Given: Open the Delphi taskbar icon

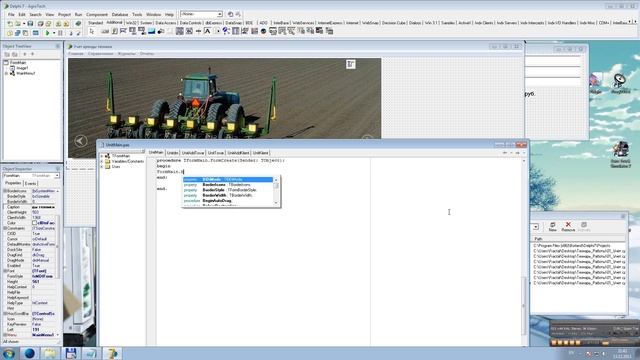Looking at the screenshot, I should (x=112, y=353).
